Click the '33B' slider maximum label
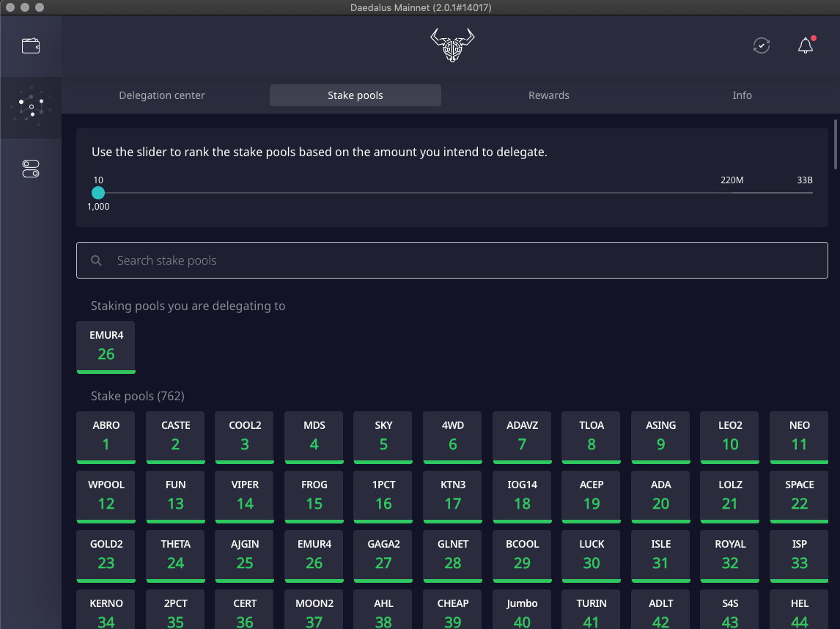Viewport: 840px width, 629px height. click(x=805, y=180)
